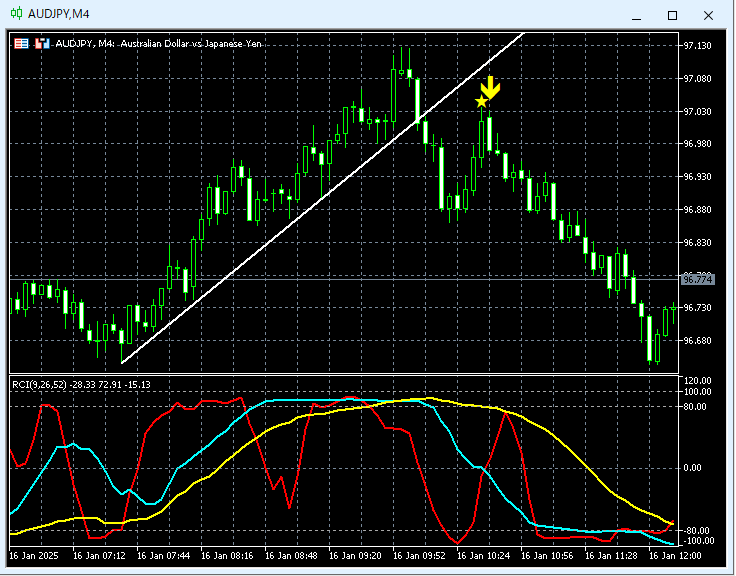Click the 97.030 price scale value
The height and width of the screenshot is (576, 736).
click(697, 111)
